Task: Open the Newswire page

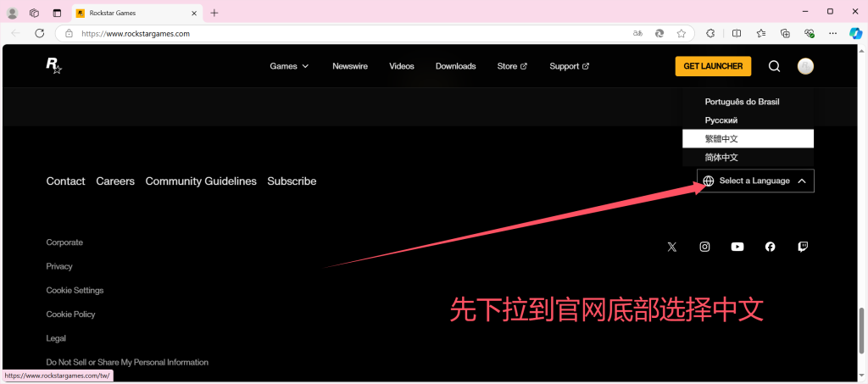Action: (x=350, y=66)
